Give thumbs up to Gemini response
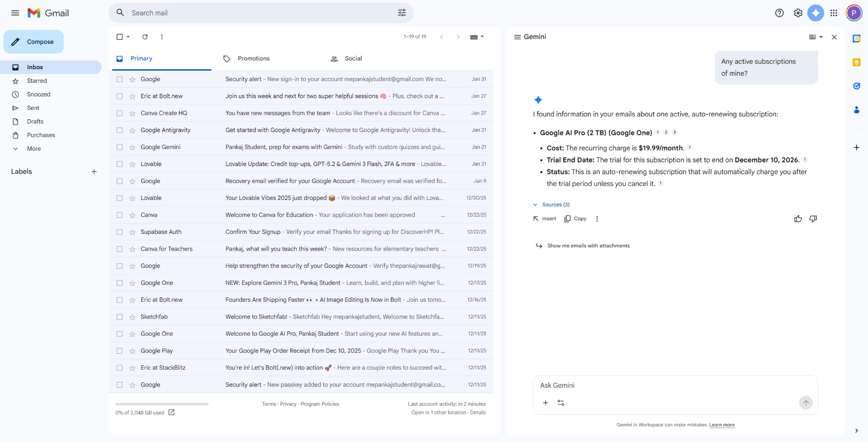Viewport: 868px width, 442px height. pyautogui.click(x=798, y=219)
